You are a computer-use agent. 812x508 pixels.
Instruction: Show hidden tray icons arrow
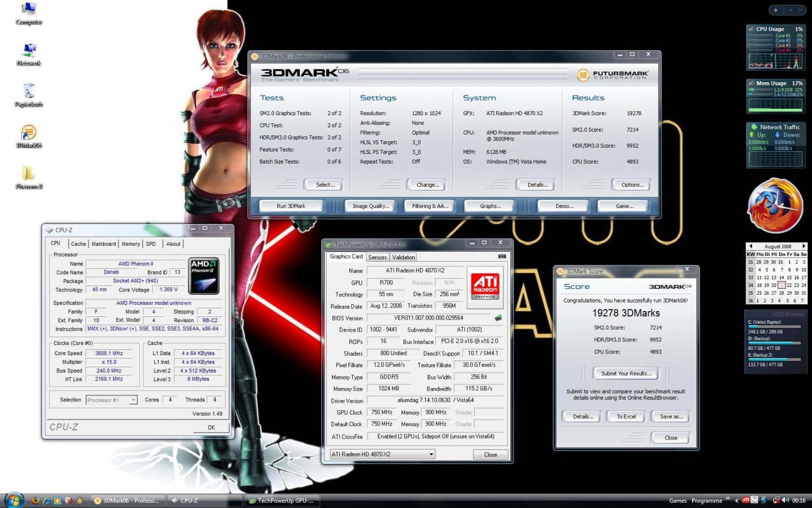(737, 501)
